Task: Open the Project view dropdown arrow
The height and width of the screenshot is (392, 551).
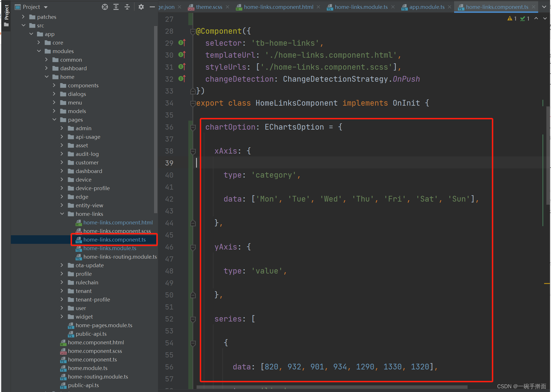Action: [46, 7]
